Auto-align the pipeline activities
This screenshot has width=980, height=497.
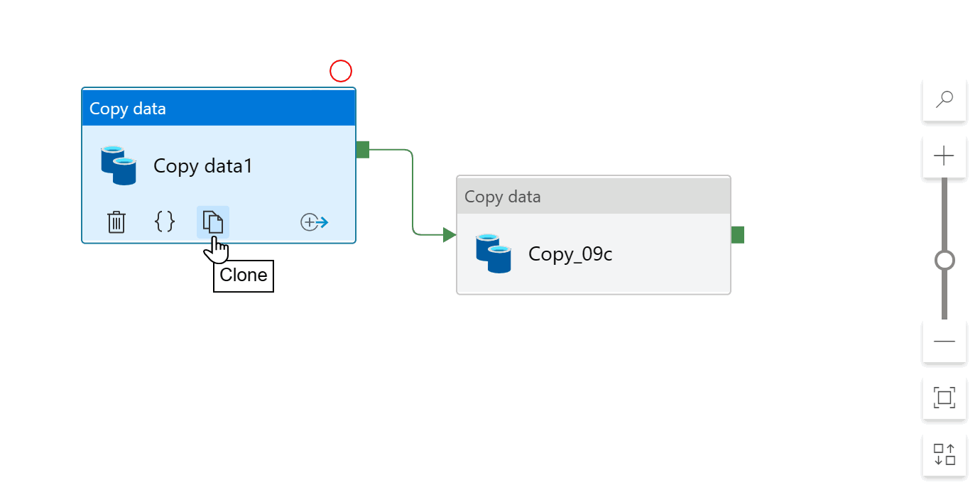[x=944, y=454]
